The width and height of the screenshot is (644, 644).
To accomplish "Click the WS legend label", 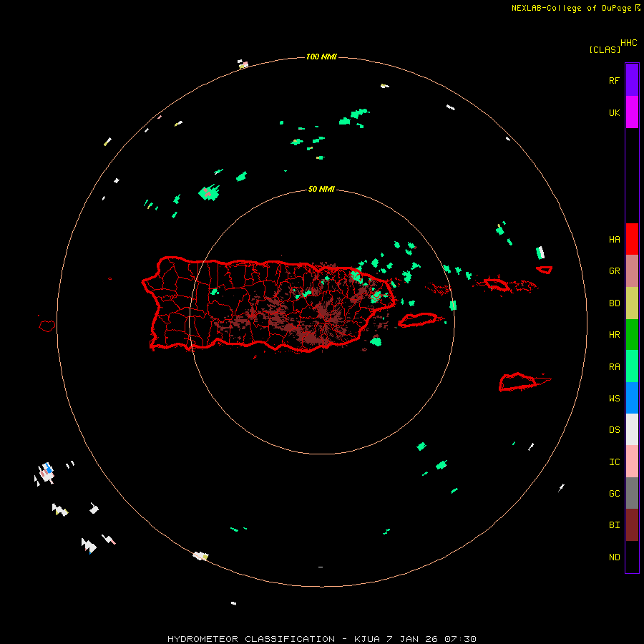I will point(614,399).
